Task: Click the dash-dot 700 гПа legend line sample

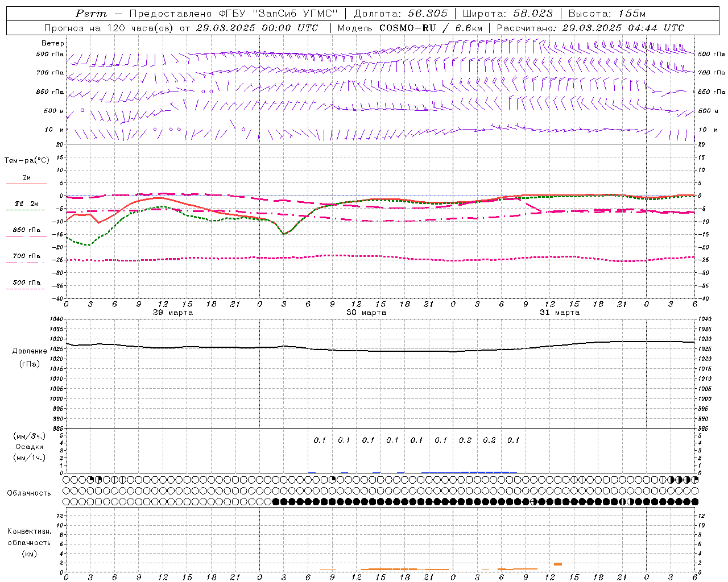Action: pos(25,263)
